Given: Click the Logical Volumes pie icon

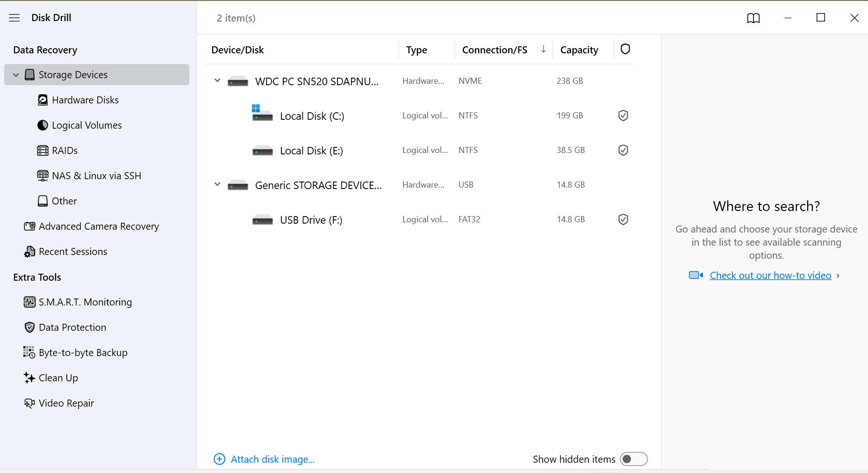Looking at the screenshot, I should click(x=43, y=125).
